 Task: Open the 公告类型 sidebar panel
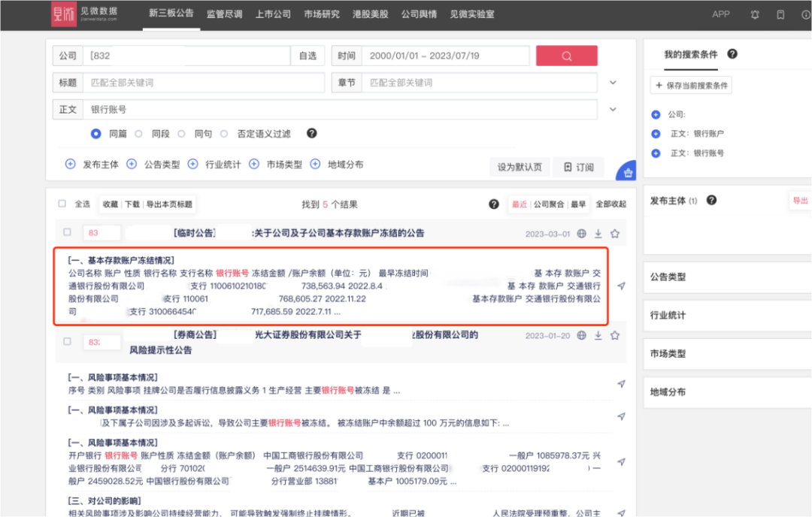pyautogui.click(x=728, y=277)
